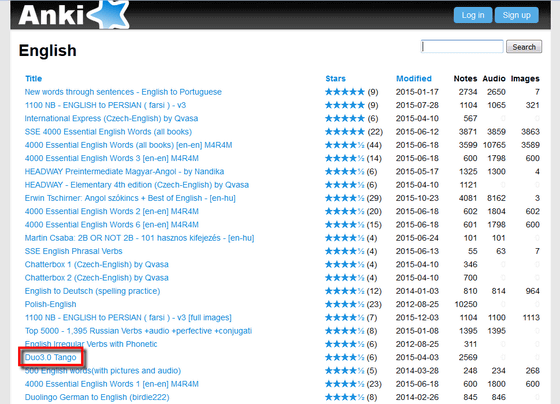
Task: Open SSE English Phrasal Verbs deck
Action: tap(73, 251)
